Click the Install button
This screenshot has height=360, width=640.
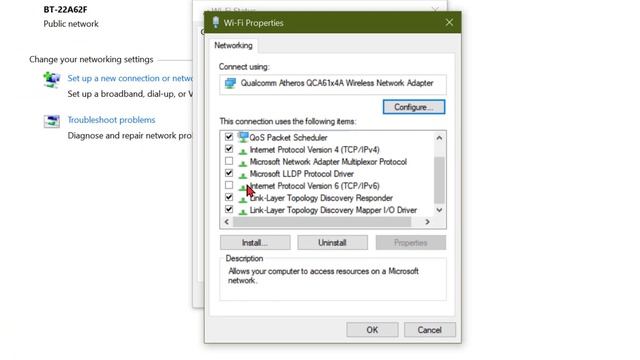click(255, 242)
